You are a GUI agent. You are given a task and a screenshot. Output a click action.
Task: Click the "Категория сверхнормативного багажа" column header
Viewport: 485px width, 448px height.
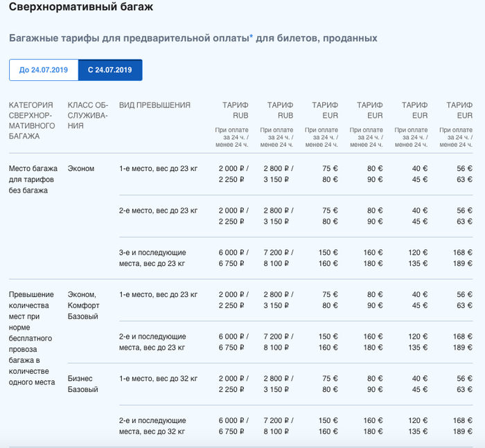click(31, 120)
